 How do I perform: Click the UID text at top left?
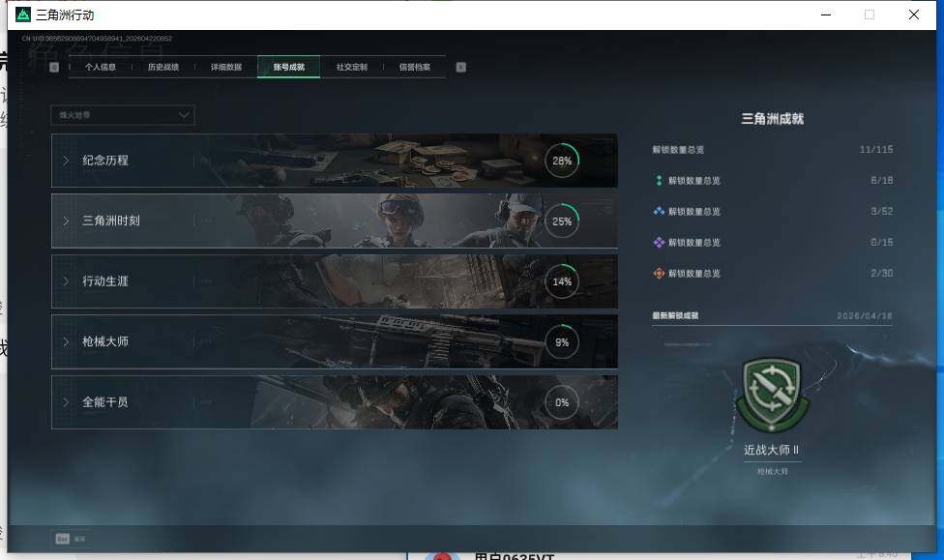pyautogui.click(x=97, y=39)
